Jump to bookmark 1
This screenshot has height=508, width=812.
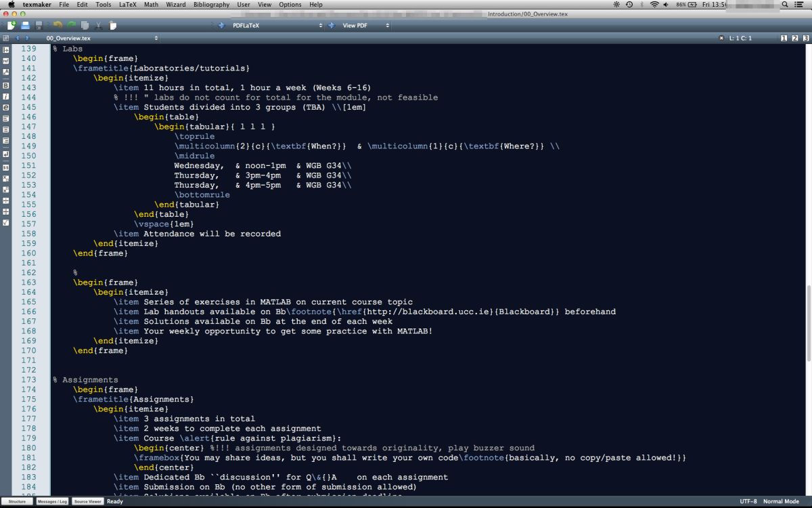click(784, 38)
